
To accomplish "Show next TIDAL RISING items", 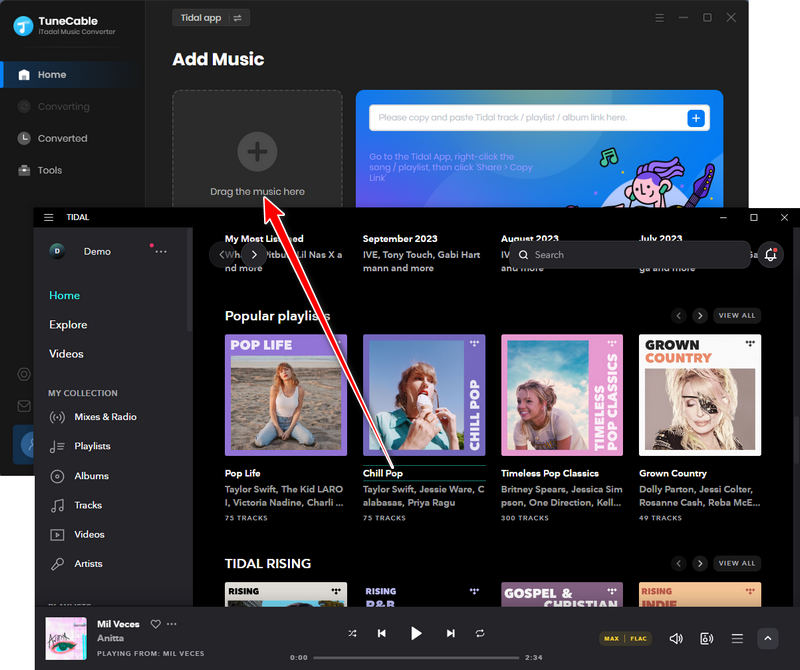I will (700, 563).
